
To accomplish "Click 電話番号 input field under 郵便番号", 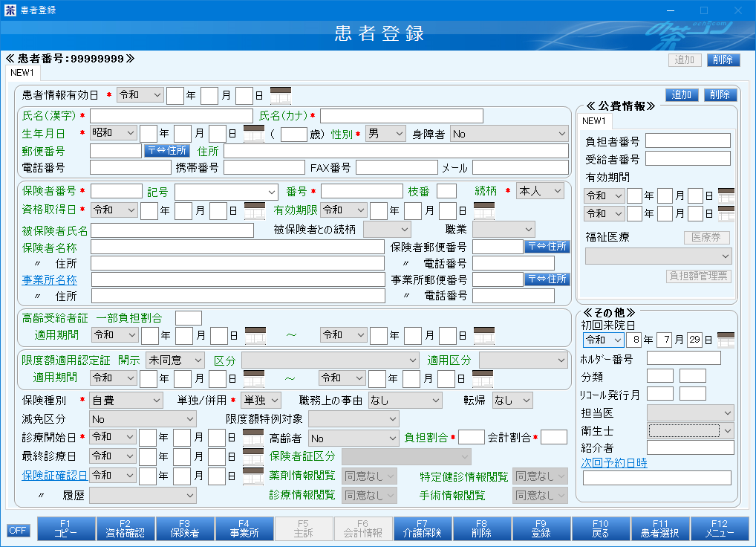I will tap(131, 167).
